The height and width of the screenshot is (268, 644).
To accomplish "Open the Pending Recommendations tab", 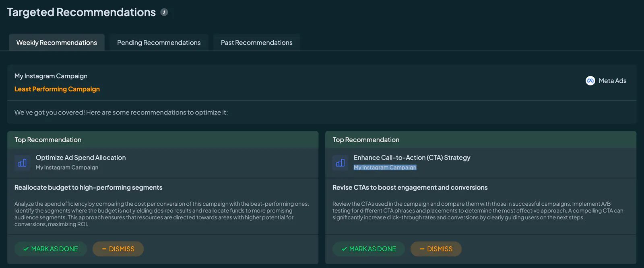I will [159, 43].
